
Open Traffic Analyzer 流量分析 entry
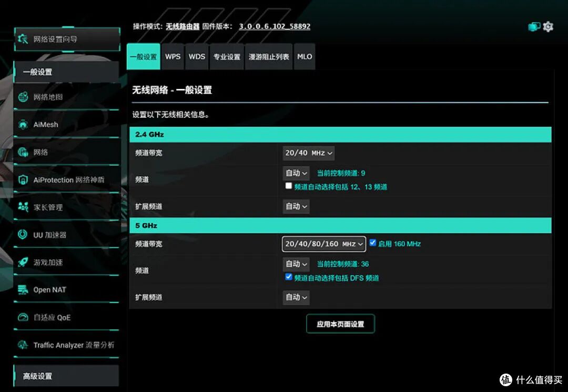pyautogui.click(x=67, y=345)
